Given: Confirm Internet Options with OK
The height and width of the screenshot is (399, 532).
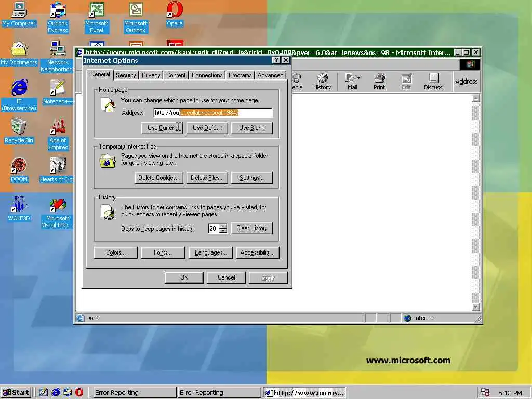Looking at the screenshot, I should click(184, 277).
